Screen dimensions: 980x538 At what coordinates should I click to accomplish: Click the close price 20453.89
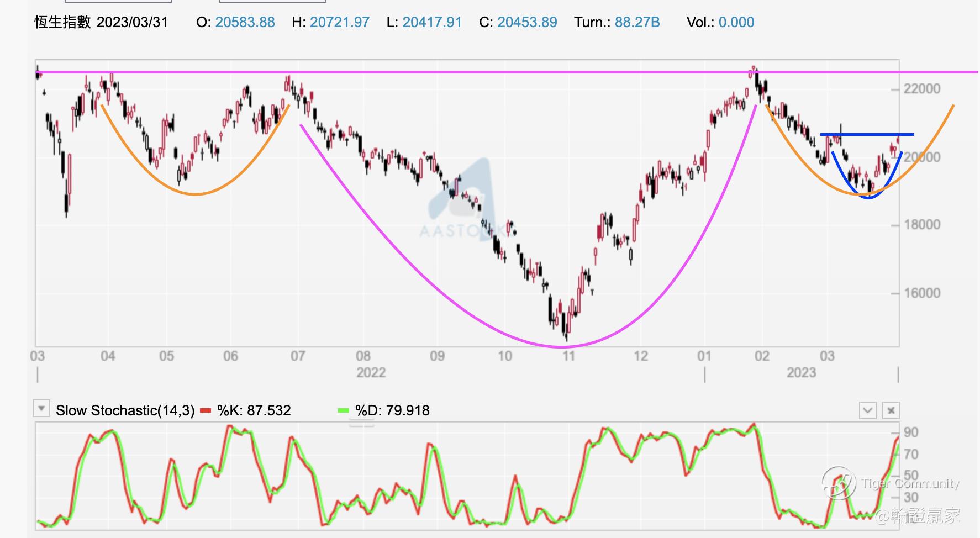(x=527, y=22)
